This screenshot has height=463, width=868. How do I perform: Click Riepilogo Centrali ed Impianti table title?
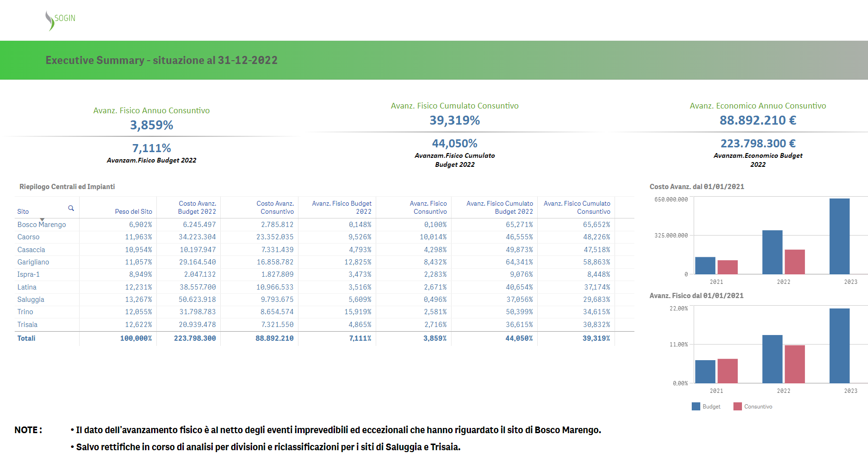click(67, 187)
